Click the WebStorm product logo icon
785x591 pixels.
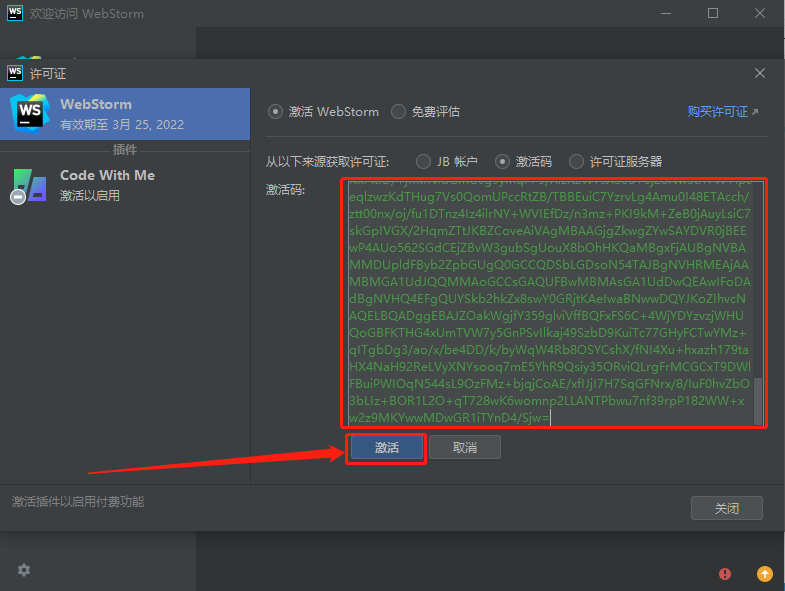[30, 113]
